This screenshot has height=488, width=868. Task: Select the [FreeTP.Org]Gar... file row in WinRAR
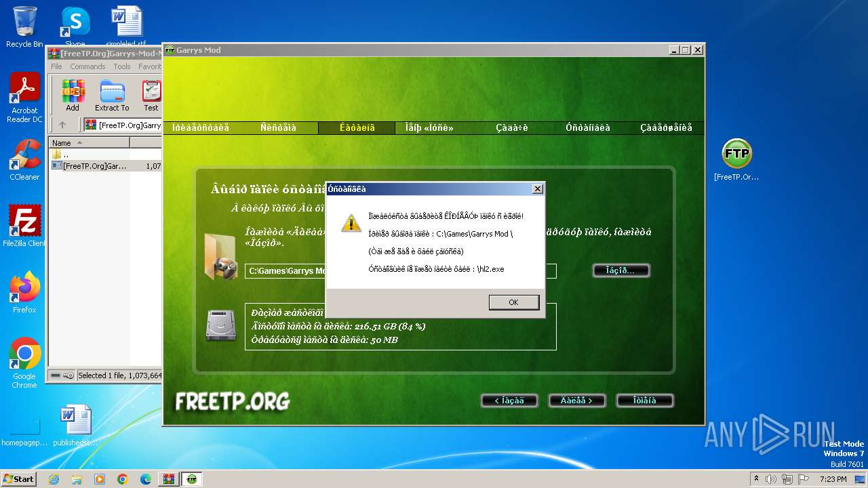(105, 165)
